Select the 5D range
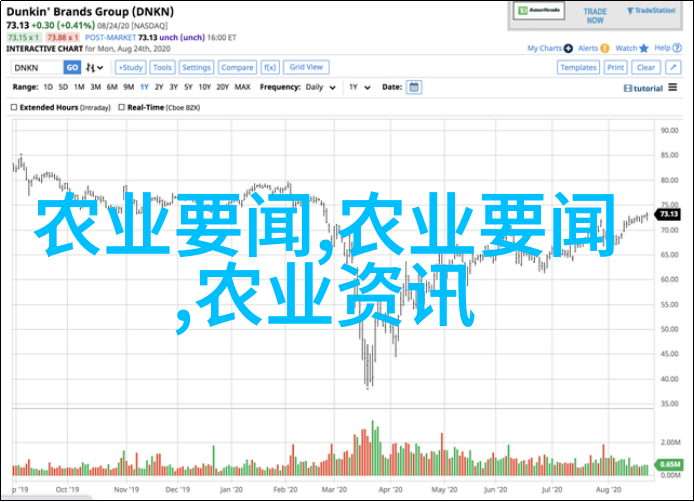The width and height of the screenshot is (695, 502). pyautogui.click(x=63, y=87)
